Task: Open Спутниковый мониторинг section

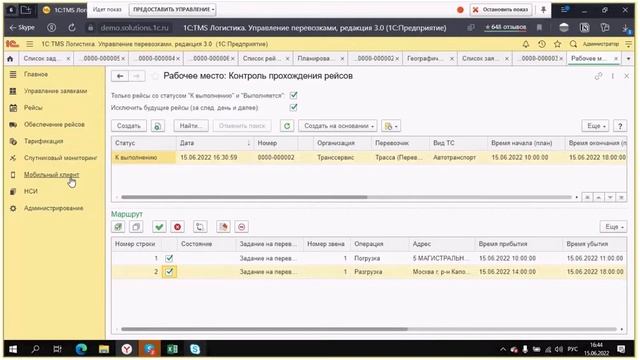Action: 60,158
